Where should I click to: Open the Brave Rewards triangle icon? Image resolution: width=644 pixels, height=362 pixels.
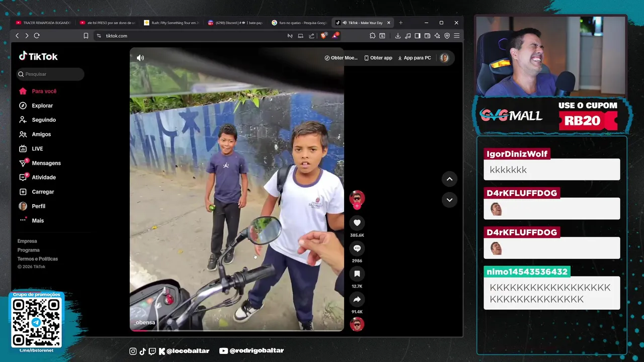tap(335, 36)
